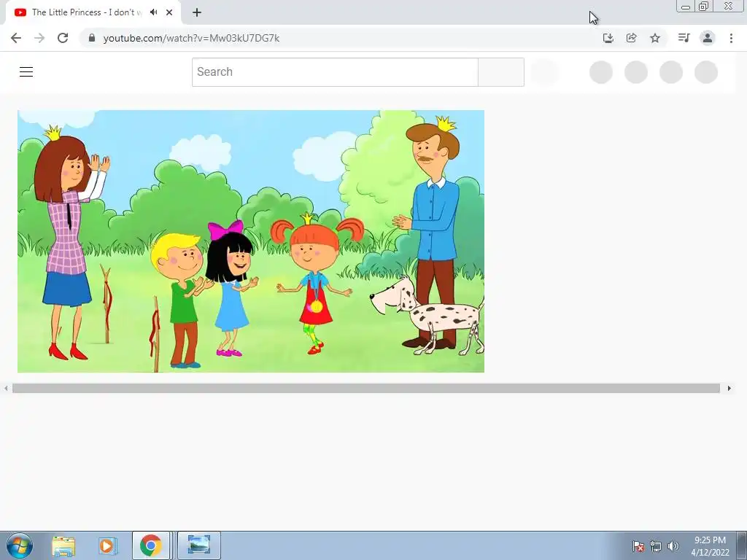Open the Chrome profile avatar
Screen dimensions: 747x560
tap(708, 38)
